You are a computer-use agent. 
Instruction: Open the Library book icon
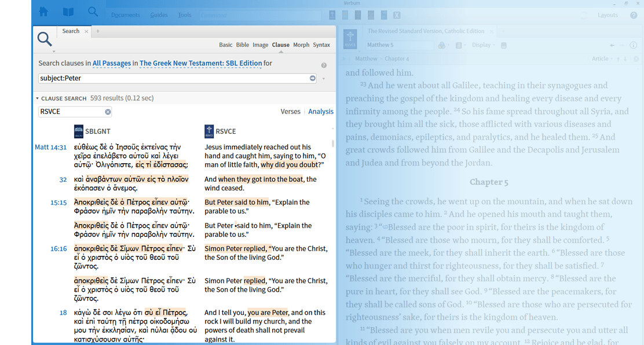pos(68,12)
